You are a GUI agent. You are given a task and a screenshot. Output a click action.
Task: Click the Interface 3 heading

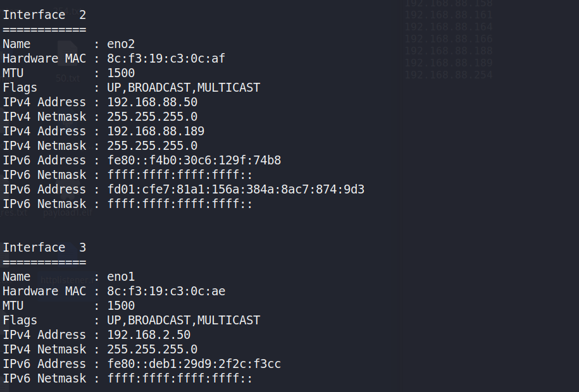point(44,247)
